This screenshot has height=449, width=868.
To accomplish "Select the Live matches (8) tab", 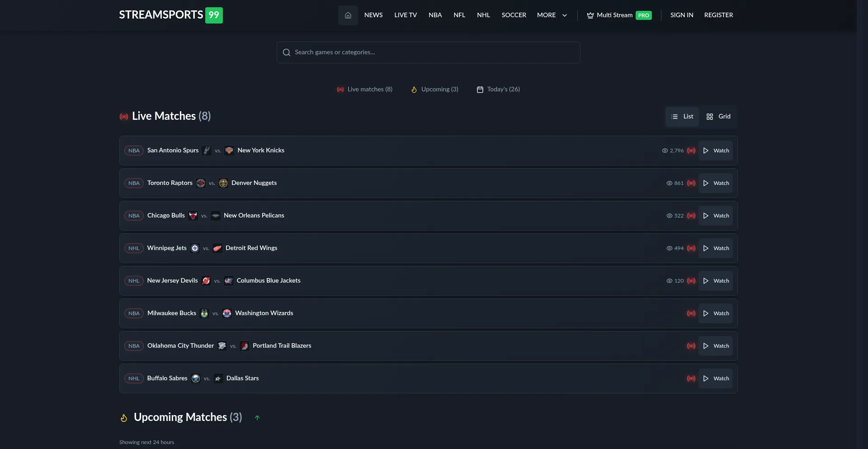I will 364,90.
